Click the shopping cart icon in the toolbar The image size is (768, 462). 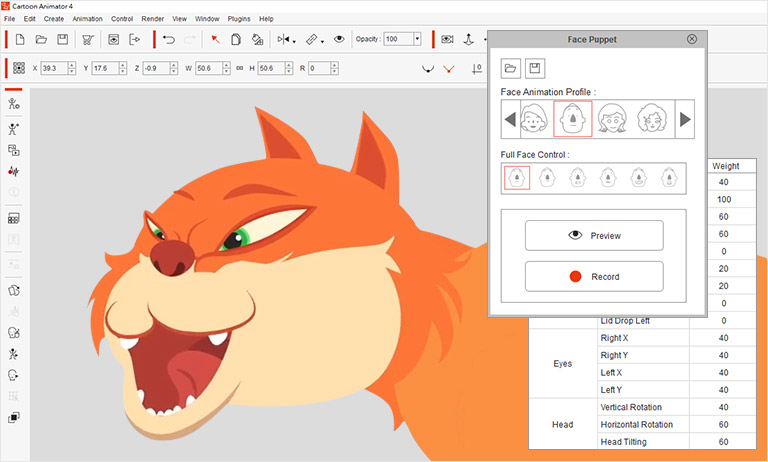88,39
